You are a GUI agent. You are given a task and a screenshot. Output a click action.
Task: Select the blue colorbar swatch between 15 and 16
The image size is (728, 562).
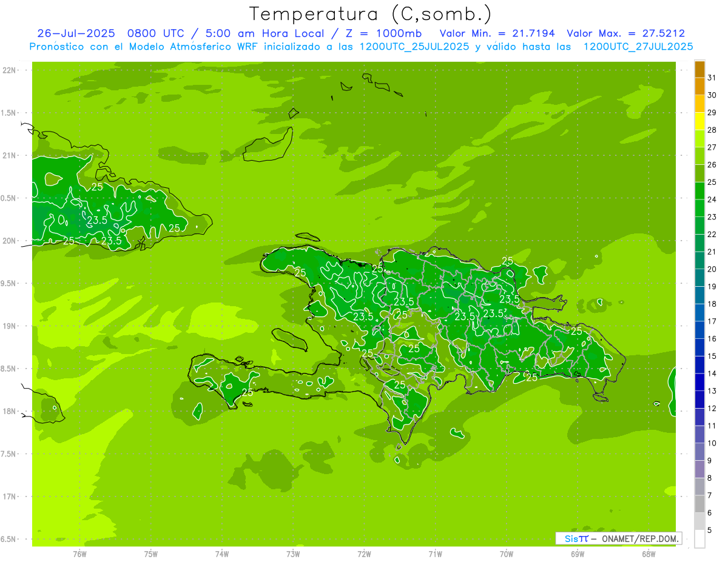tap(699, 347)
